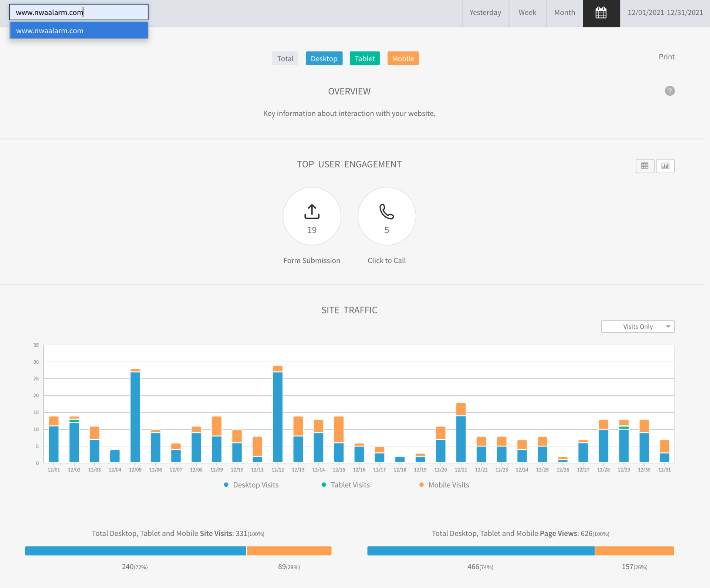Click the website URL input field
710x588 pixels.
click(79, 12)
